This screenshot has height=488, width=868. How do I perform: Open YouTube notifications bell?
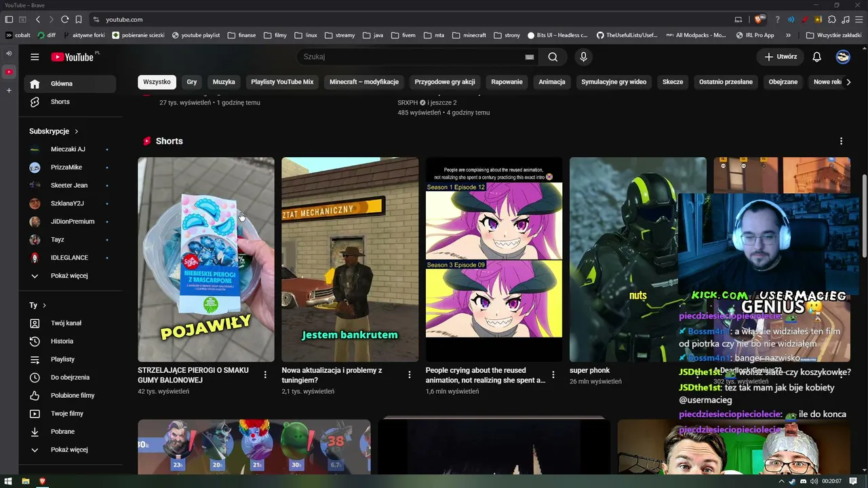point(817,57)
